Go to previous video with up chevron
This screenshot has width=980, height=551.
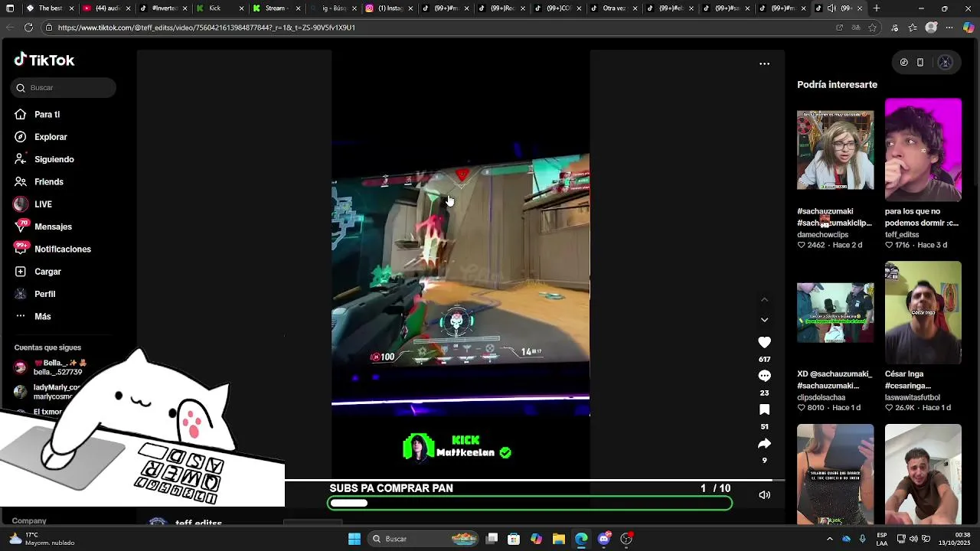coord(764,299)
